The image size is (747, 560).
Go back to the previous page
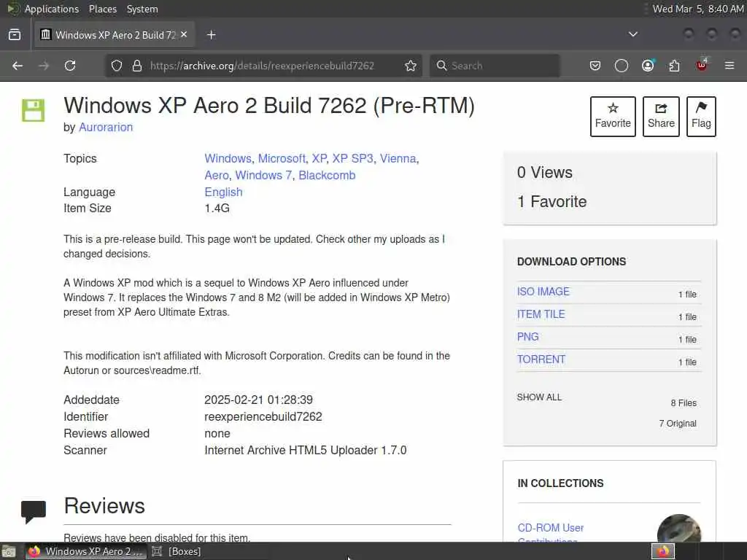[18, 66]
